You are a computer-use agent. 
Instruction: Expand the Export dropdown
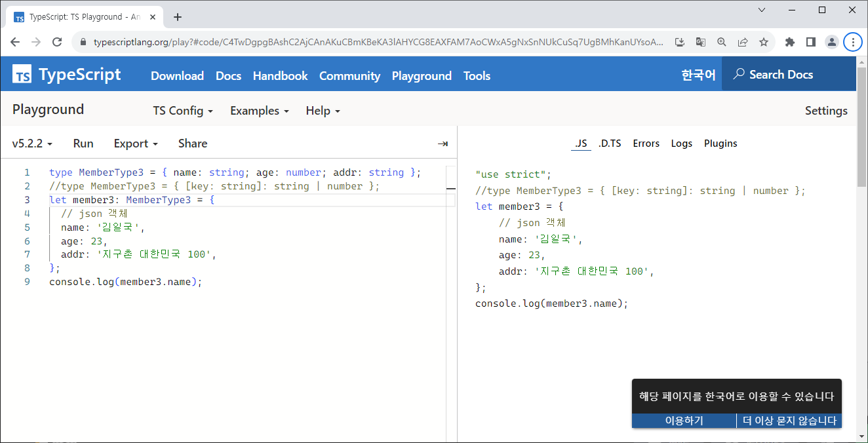pyautogui.click(x=136, y=144)
